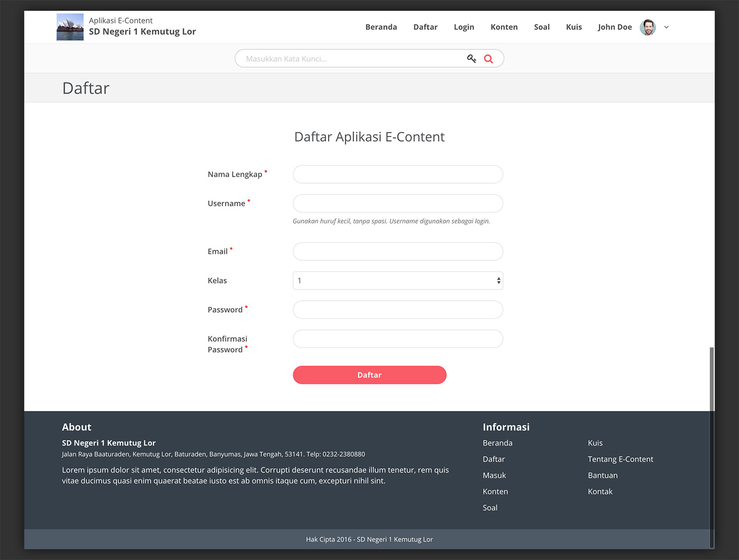
Task: Click SD Negeri 1 Kemutug Lor header title
Action: (142, 32)
